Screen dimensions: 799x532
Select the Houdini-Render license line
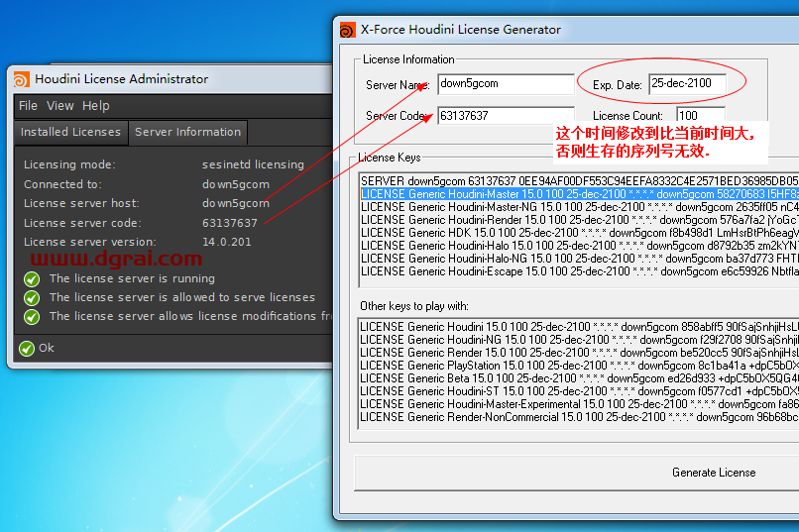579,220
